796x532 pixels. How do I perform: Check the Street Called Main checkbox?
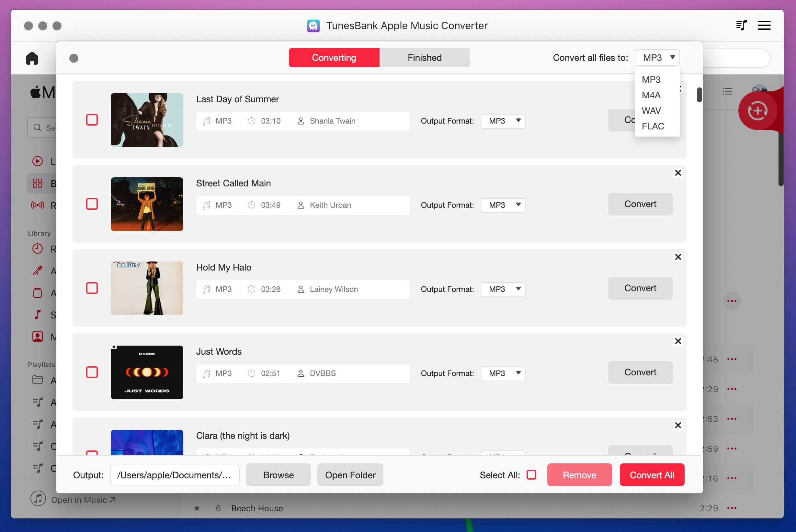(92, 204)
